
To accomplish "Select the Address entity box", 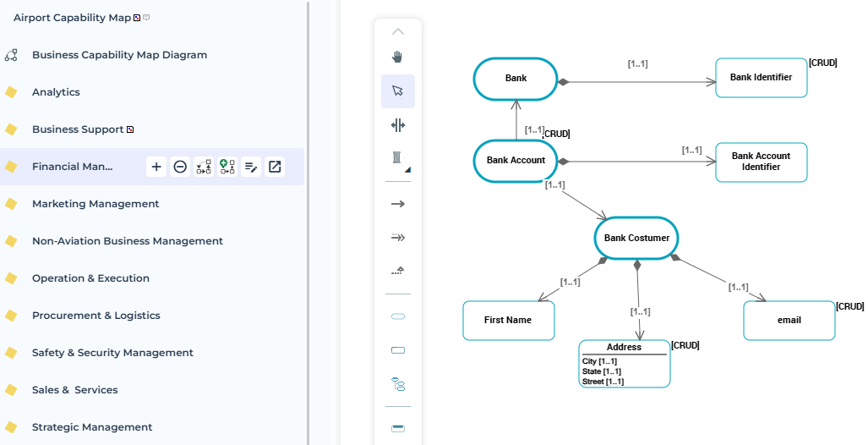I will (624, 364).
